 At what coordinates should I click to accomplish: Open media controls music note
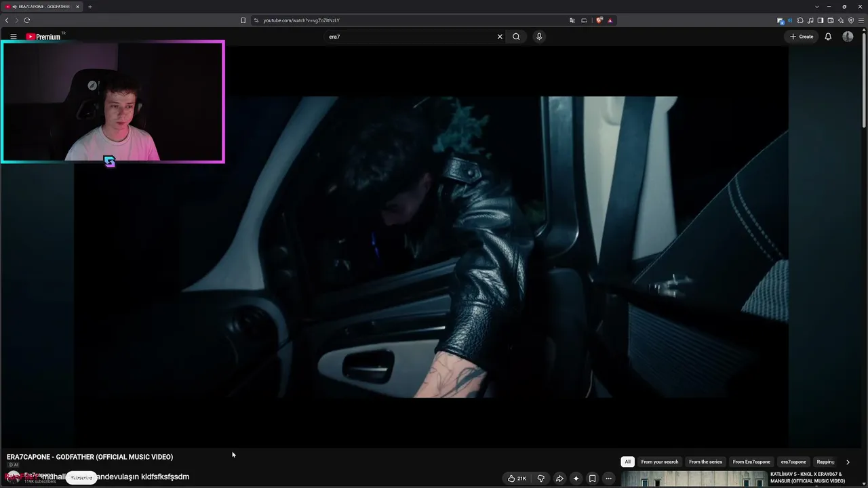pos(810,20)
